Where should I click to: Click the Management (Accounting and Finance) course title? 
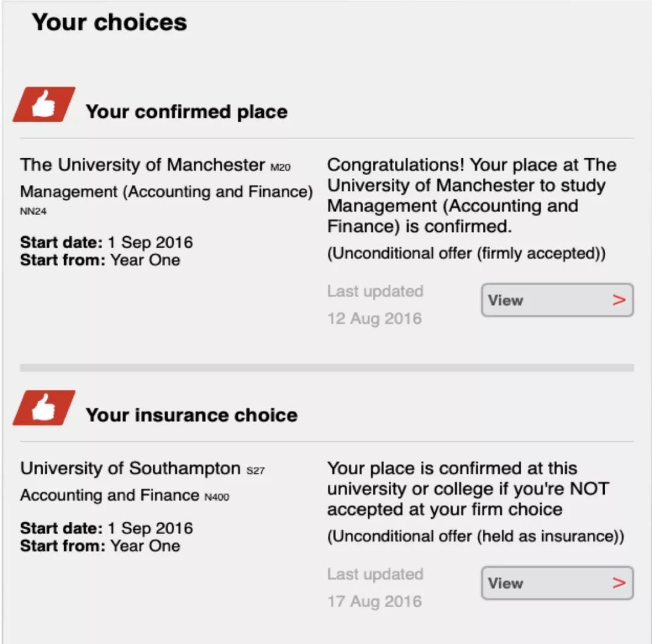(167, 192)
